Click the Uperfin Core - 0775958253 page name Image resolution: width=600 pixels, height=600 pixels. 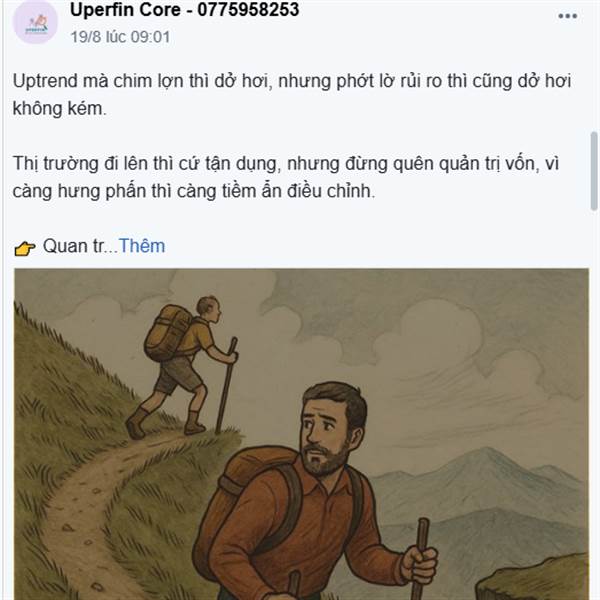click(x=184, y=9)
